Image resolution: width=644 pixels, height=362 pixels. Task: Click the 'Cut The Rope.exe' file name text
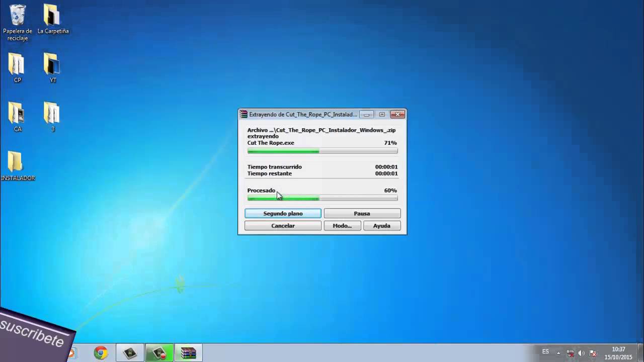coord(271,143)
